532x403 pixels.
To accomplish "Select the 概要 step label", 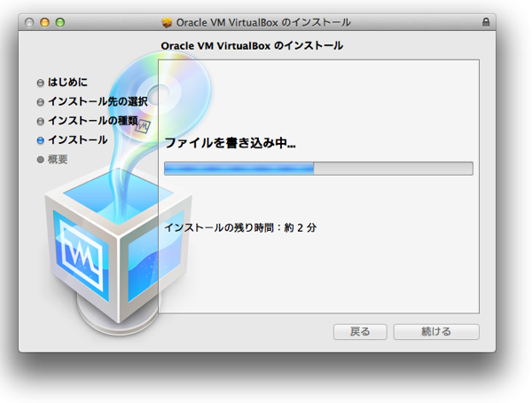I will click(58, 160).
